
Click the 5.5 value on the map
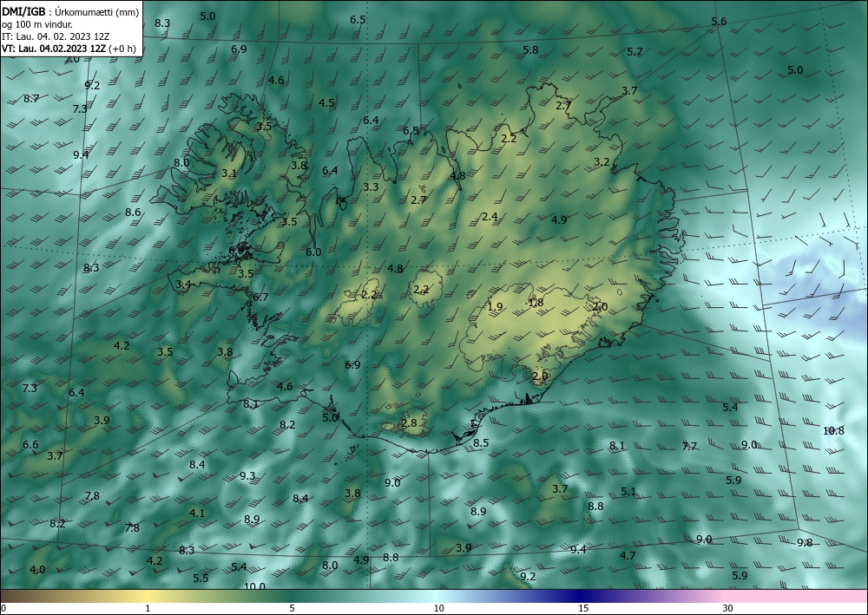pos(201,578)
